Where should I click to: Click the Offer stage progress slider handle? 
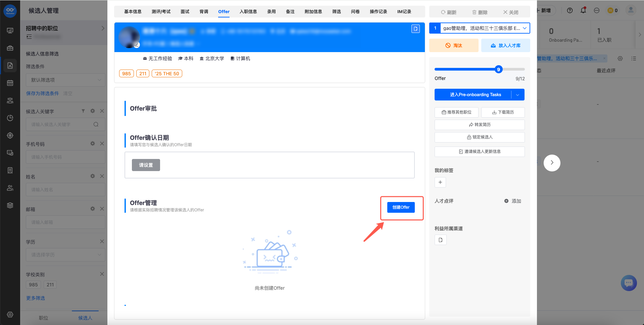pyautogui.click(x=499, y=69)
